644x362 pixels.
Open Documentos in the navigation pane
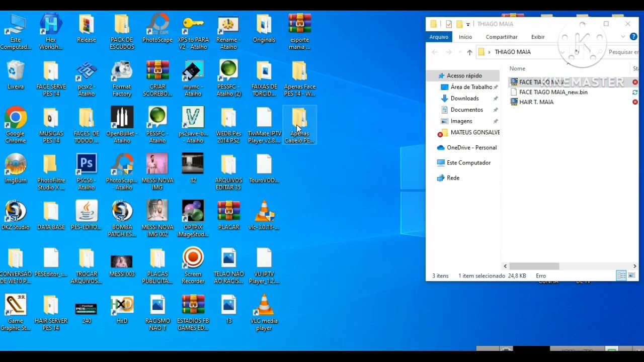467,110
